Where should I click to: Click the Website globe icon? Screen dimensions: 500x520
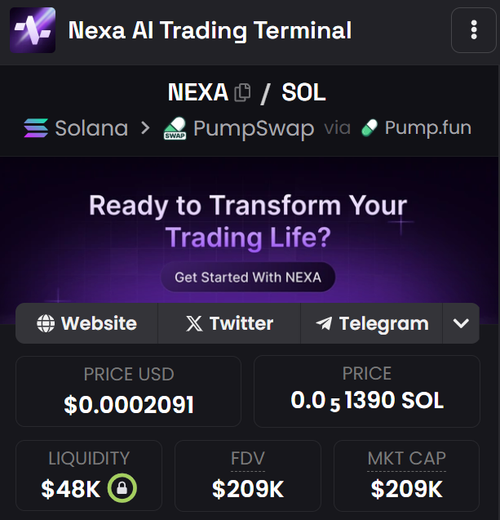tap(46, 323)
